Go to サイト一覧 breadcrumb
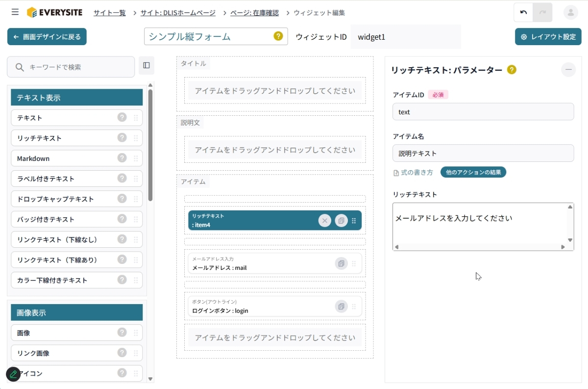Image resolution: width=588 pixels, height=389 pixels. tap(109, 13)
